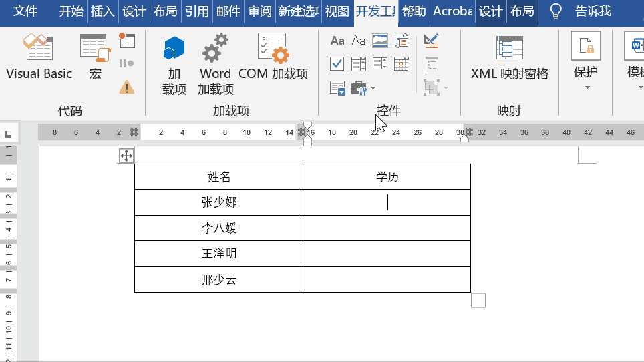Expand Group controls dropdown arrow
This screenshot has width=644, height=362.
446,88
